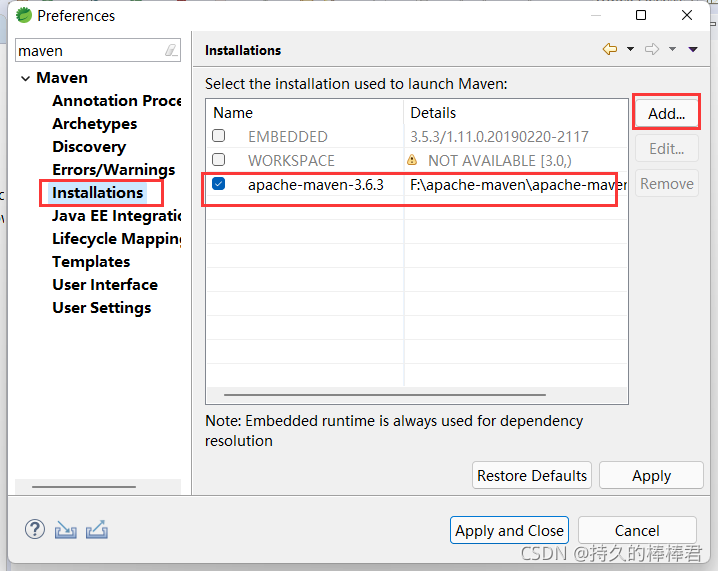
Task: Click the export preferences icon
Action: [97, 529]
